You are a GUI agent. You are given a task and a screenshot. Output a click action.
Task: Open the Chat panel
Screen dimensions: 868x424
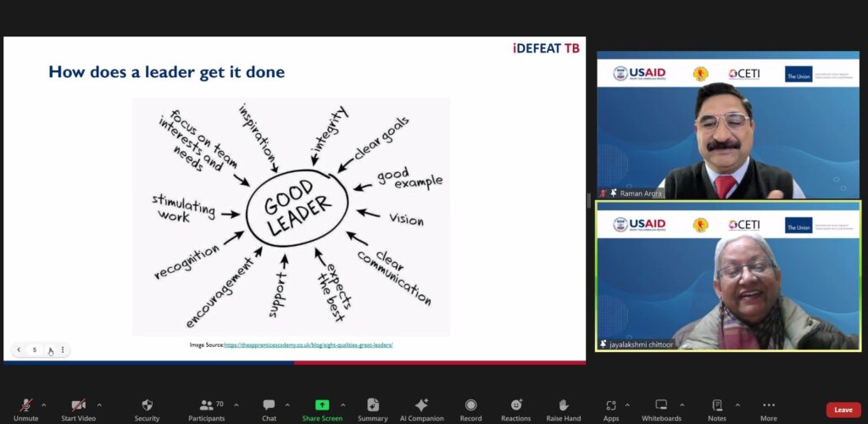pyautogui.click(x=269, y=406)
